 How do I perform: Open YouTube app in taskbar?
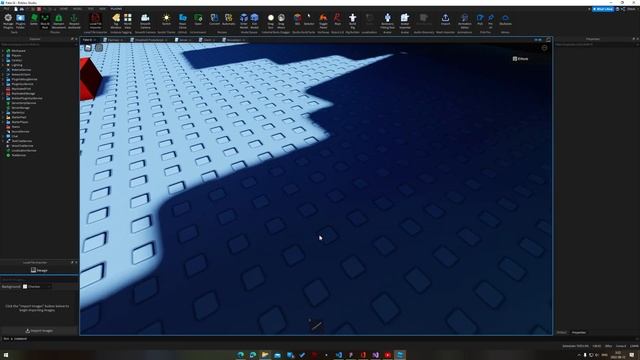tap(387, 355)
